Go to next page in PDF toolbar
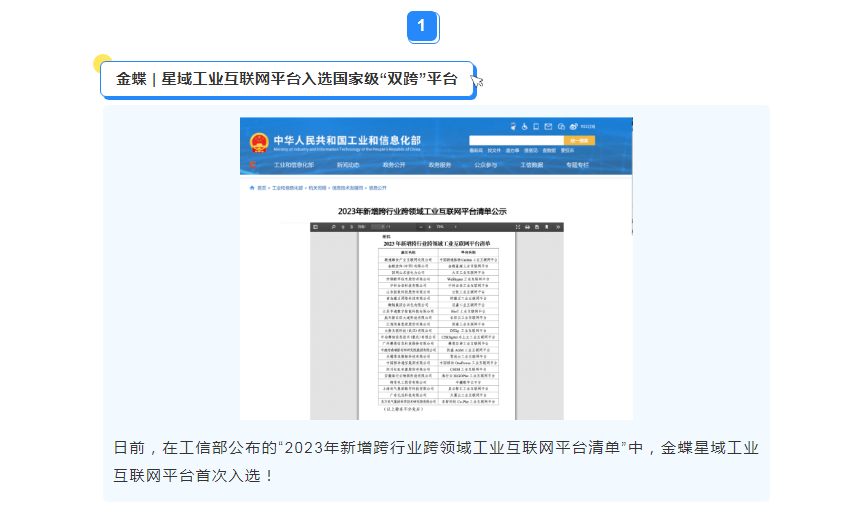This screenshot has height=527, width=863. 352,227
